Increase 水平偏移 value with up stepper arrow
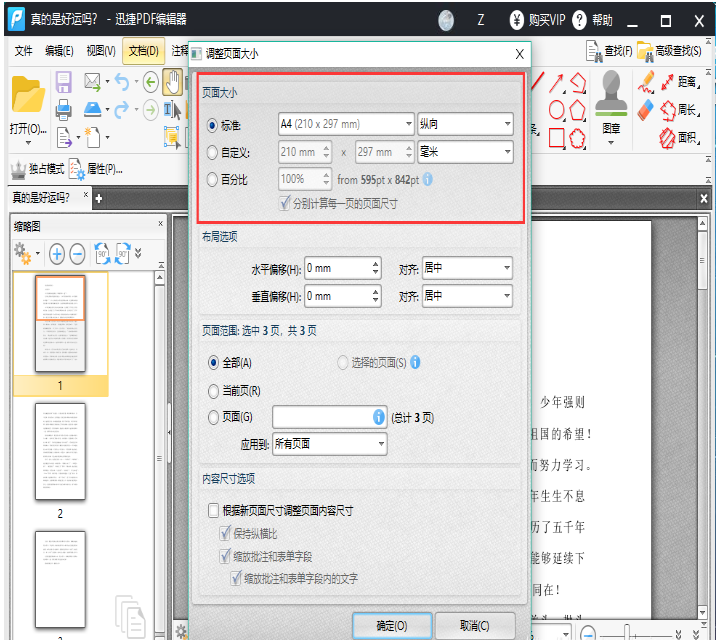This screenshot has width=721, height=640. tap(375, 264)
